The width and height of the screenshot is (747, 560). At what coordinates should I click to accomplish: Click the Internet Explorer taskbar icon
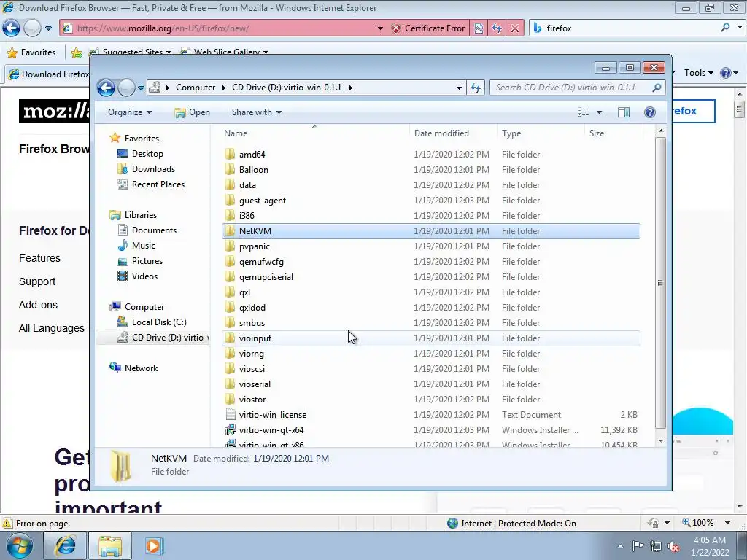tap(65, 545)
